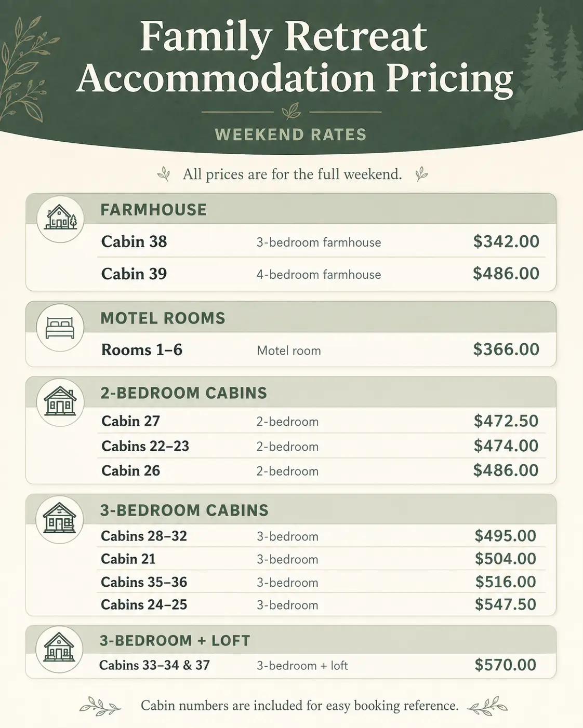Click the branch ornament after the booking reference note
The height and width of the screenshot is (728, 583).
click(x=487, y=706)
